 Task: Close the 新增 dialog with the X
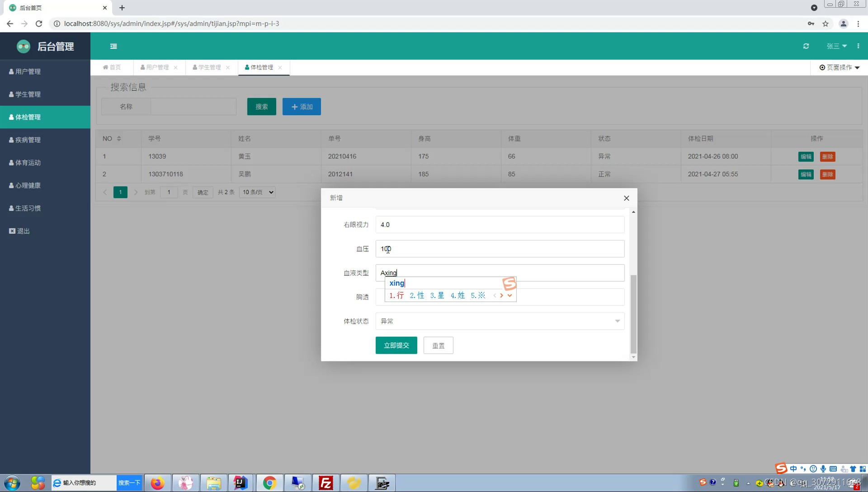[x=627, y=198]
